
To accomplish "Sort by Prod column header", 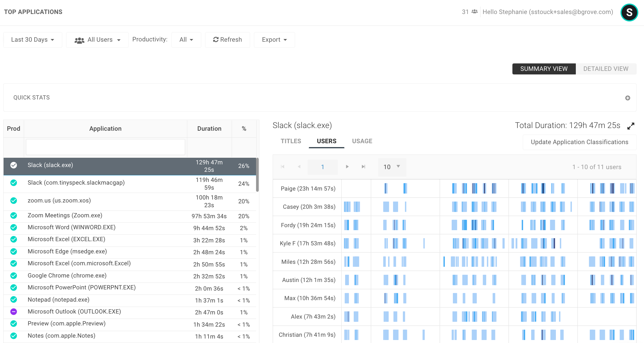I will click(x=14, y=129).
